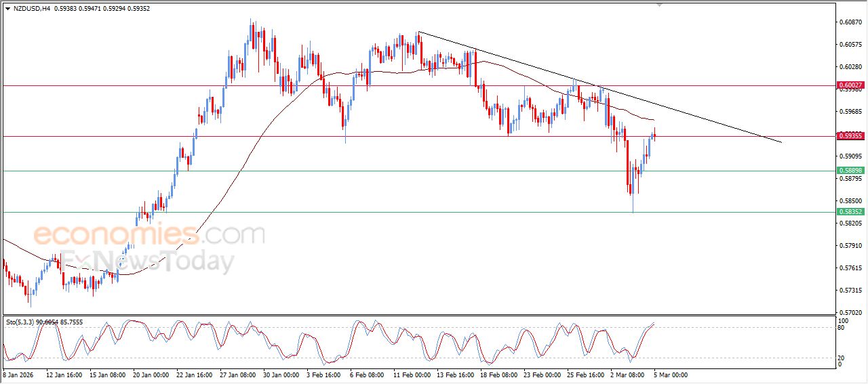
Task: Click the 23 Feb 00:00 time label
Action: [x=541, y=374]
